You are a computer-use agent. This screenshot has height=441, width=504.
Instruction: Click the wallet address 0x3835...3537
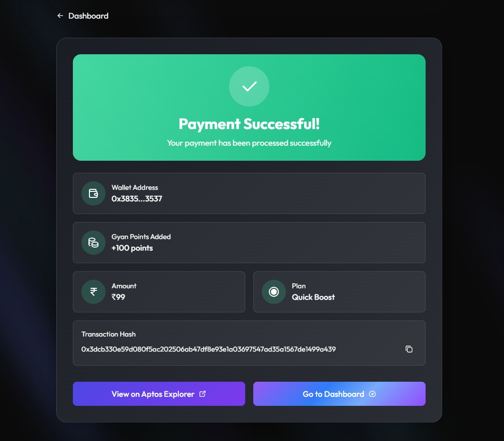137,199
